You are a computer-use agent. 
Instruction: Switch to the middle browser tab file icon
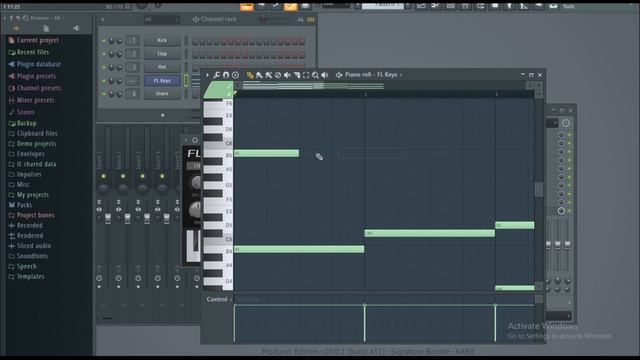tap(46, 29)
